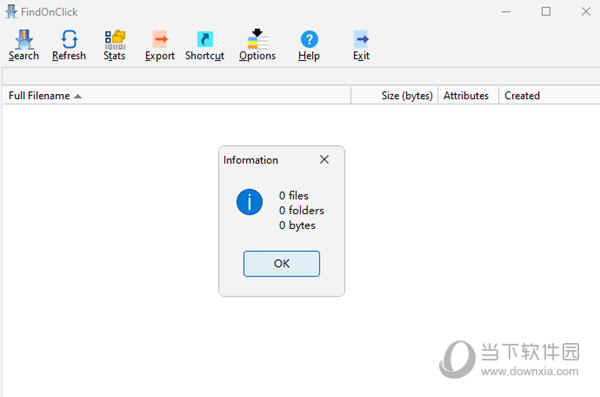Refresh the file list
600x397 pixels.
(x=69, y=45)
